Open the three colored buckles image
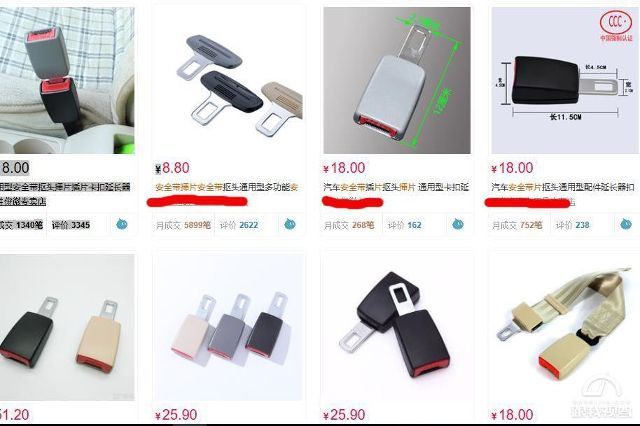The image size is (640, 426). click(229, 328)
